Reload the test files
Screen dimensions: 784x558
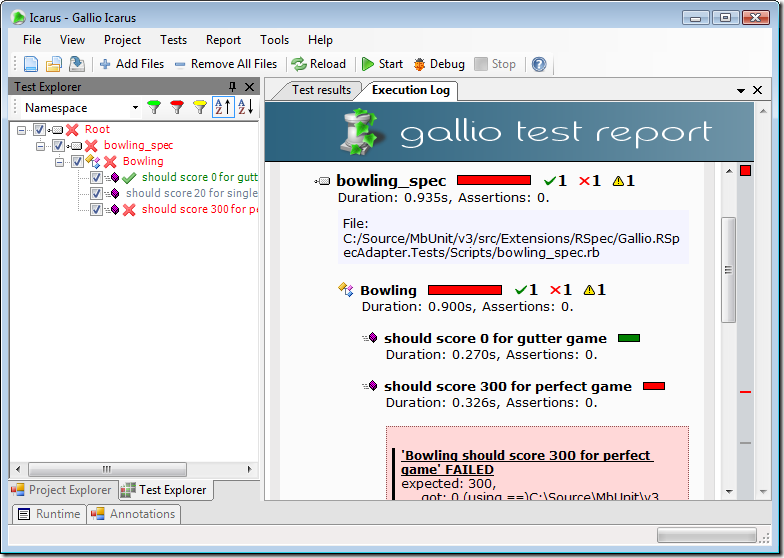coord(319,64)
